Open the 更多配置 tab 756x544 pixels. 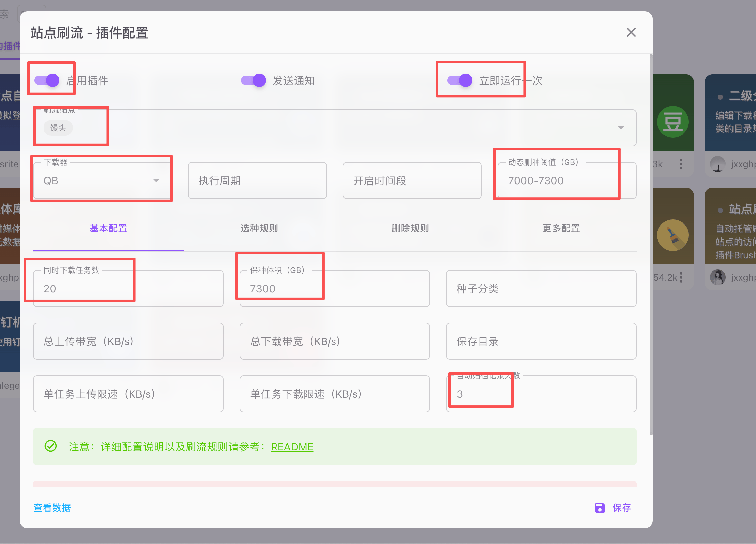(x=561, y=229)
